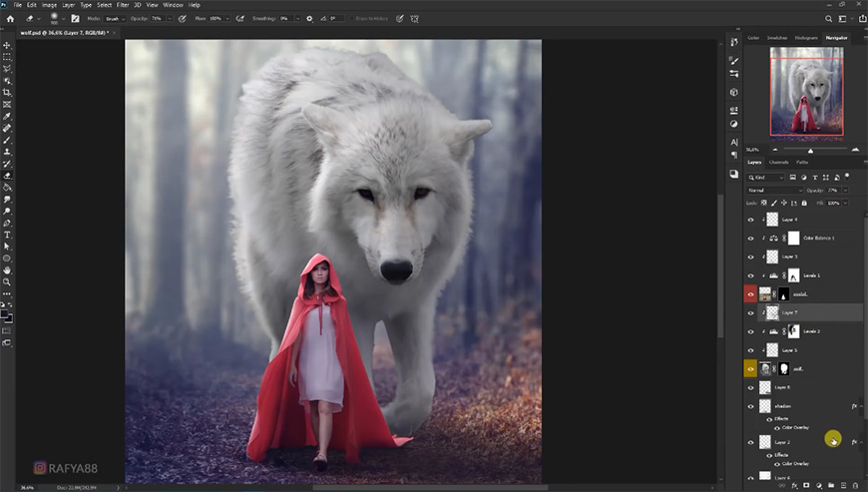Select the Zoom tool
The height and width of the screenshot is (492, 868).
(x=7, y=282)
